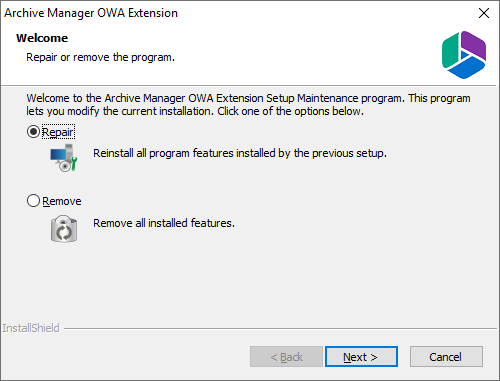500x381 pixels.
Task: Select the Repair radio button
Action: point(33,132)
